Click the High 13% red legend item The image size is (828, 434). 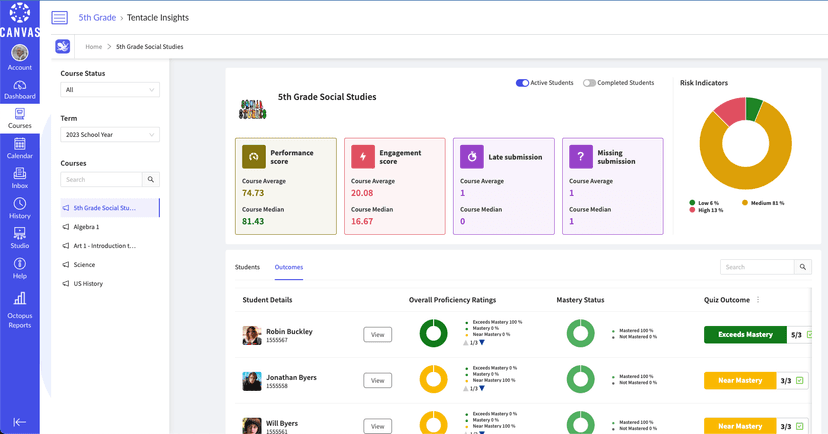pyautogui.click(x=706, y=210)
